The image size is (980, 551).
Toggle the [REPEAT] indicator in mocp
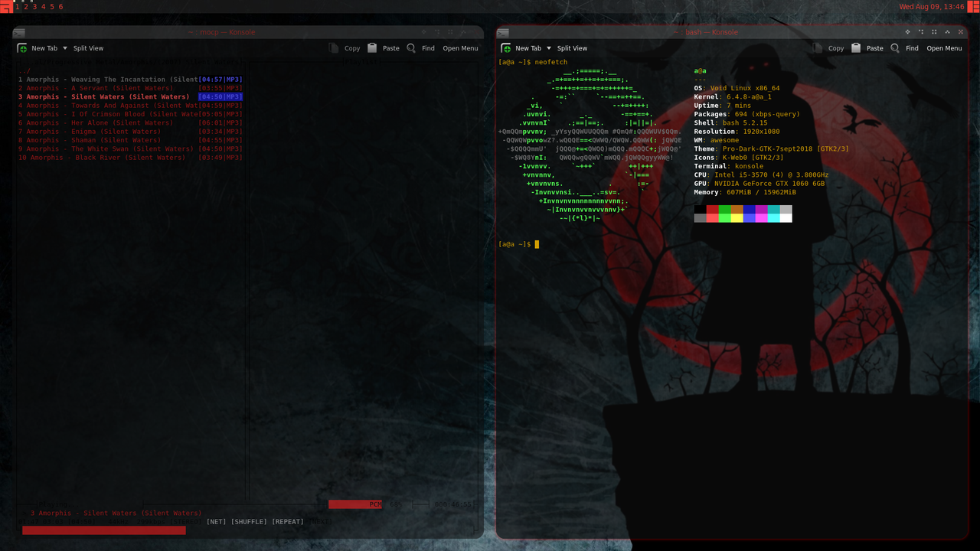pos(288,522)
